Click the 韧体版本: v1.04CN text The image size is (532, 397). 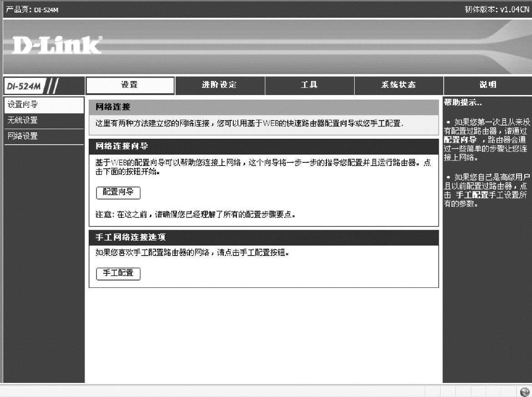click(497, 10)
